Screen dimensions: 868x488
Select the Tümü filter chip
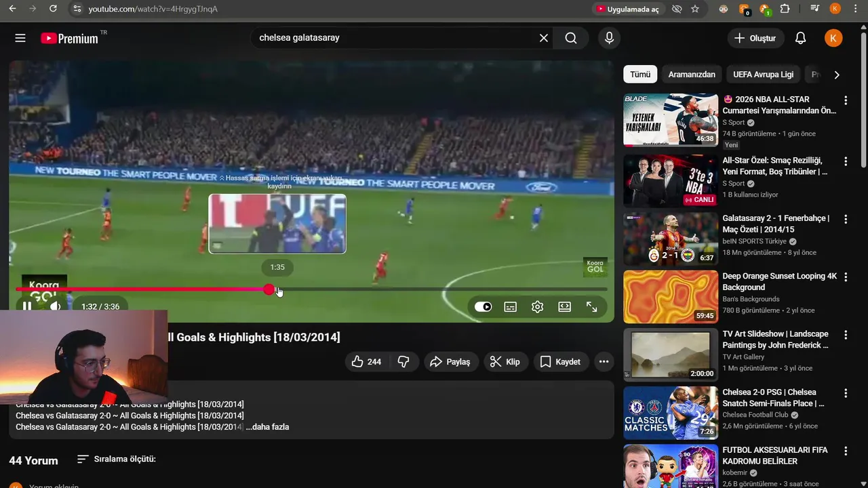pyautogui.click(x=640, y=75)
